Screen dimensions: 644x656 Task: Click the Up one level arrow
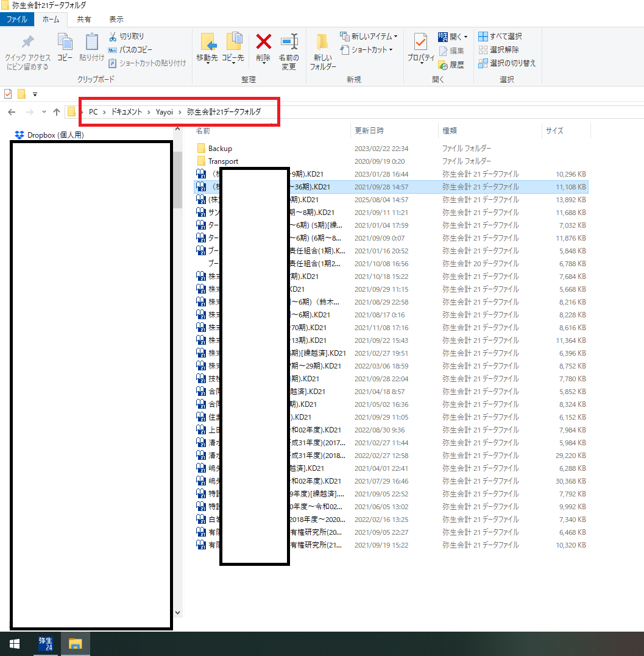pos(57,112)
